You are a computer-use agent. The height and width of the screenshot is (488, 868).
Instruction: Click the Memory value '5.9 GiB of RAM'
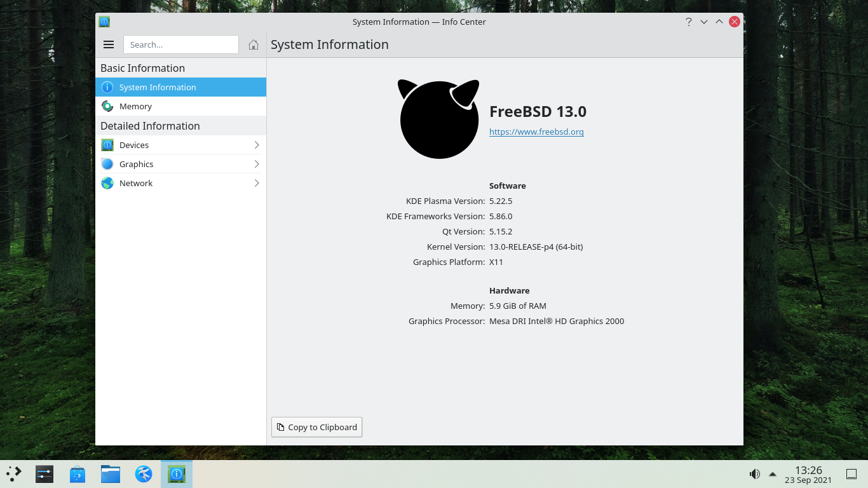click(x=518, y=306)
